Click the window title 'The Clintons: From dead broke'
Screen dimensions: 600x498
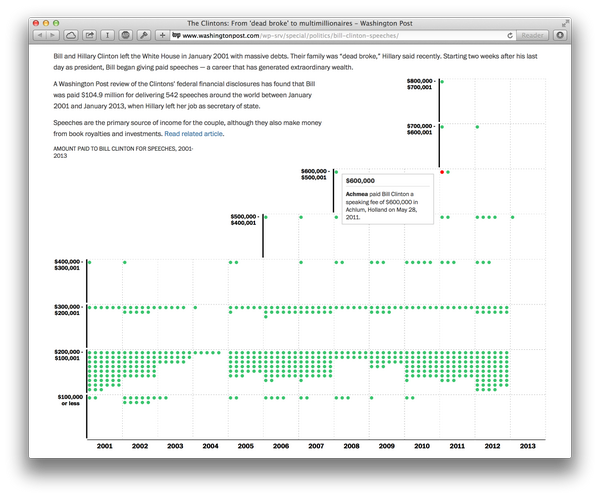[x=300, y=23]
